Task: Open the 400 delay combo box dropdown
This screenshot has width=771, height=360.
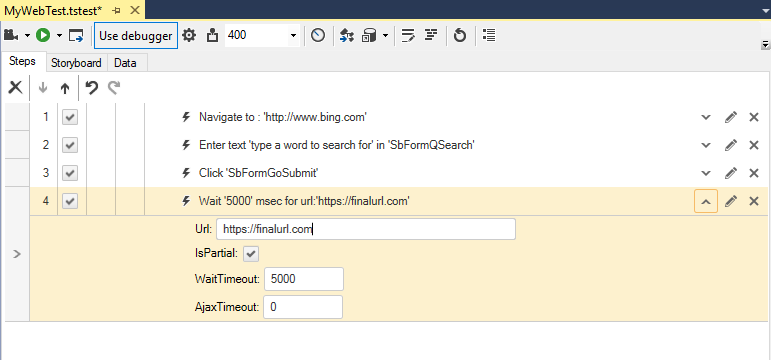Action: point(294,35)
